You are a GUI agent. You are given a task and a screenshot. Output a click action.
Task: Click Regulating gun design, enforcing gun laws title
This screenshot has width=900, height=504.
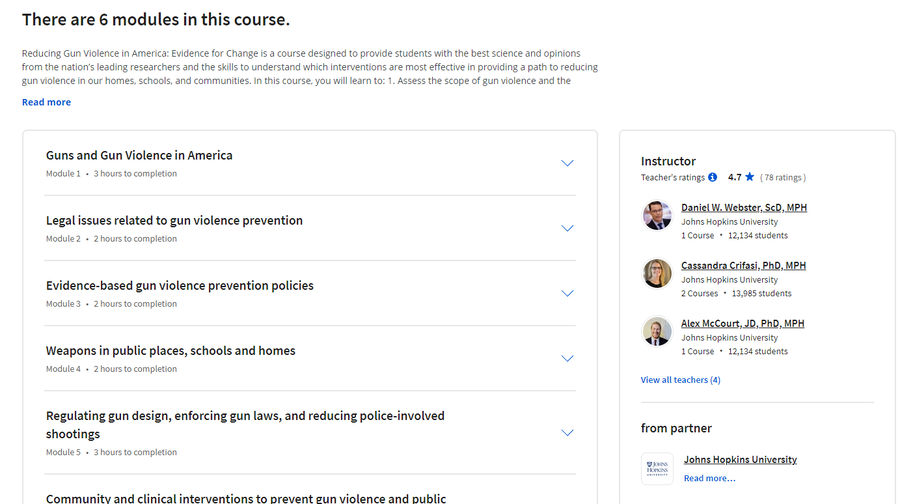click(x=245, y=425)
